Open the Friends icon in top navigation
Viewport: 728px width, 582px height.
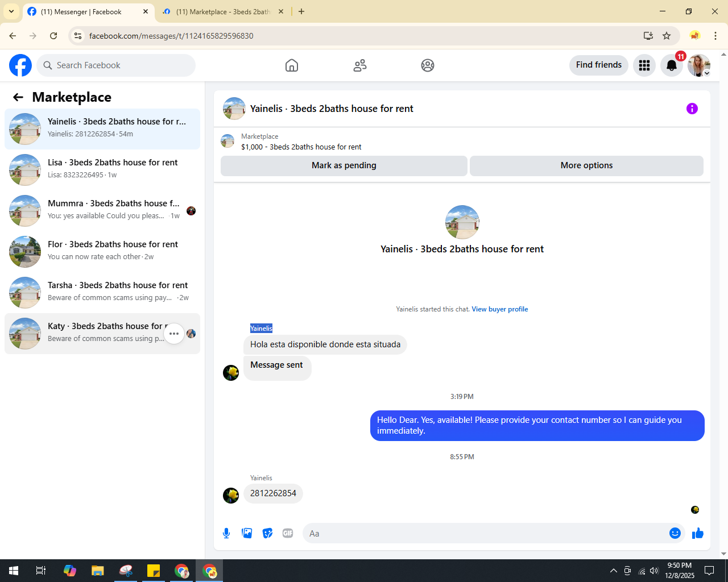tap(360, 65)
